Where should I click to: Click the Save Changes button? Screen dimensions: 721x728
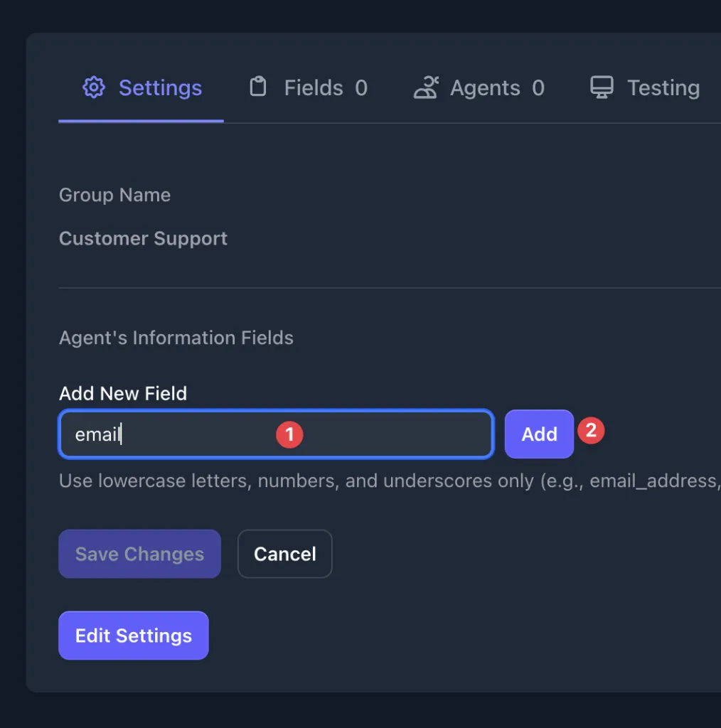[x=139, y=554]
